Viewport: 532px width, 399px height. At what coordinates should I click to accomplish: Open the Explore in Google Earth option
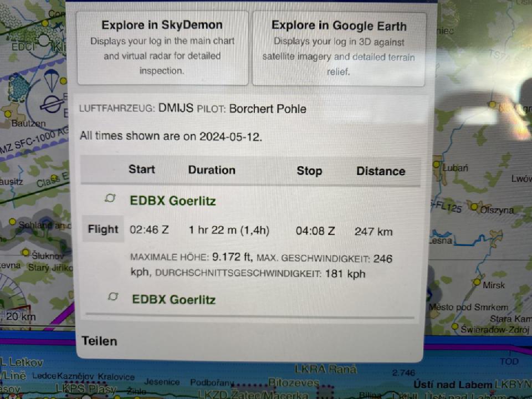339,49
